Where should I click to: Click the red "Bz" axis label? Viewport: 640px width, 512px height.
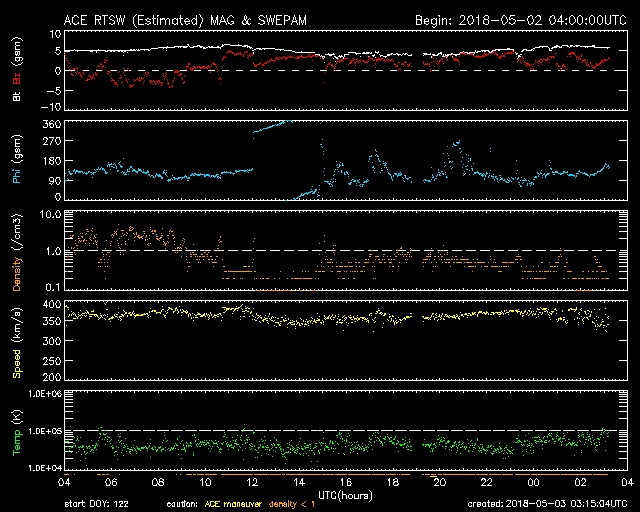pyautogui.click(x=17, y=79)
